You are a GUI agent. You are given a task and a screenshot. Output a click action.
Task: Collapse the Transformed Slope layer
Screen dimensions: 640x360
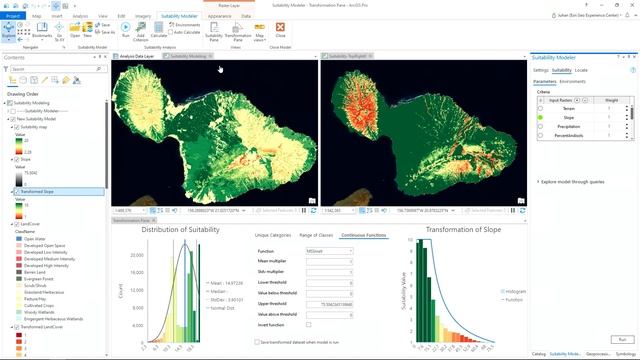12,191
